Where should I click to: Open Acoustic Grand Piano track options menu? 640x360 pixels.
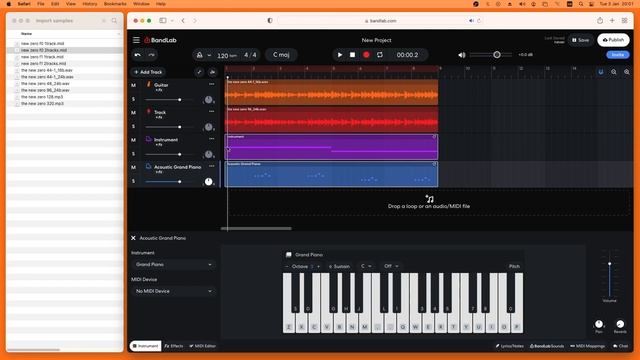[211, 166]
